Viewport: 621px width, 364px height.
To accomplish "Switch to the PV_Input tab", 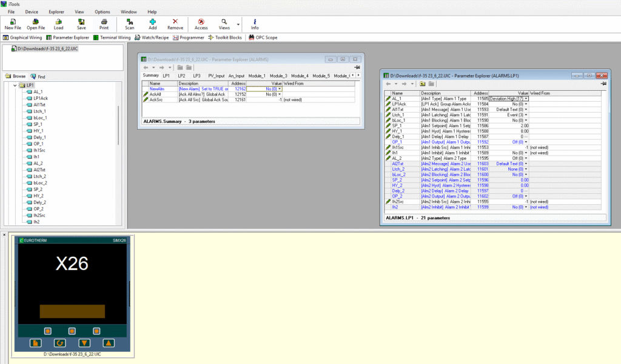I will [x=216, y=76].
